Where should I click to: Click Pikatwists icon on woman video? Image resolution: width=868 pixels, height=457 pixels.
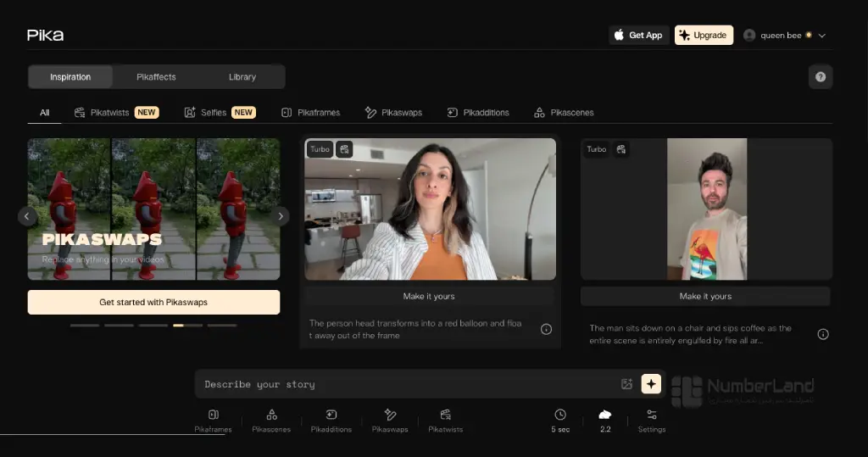click(344, 149)
